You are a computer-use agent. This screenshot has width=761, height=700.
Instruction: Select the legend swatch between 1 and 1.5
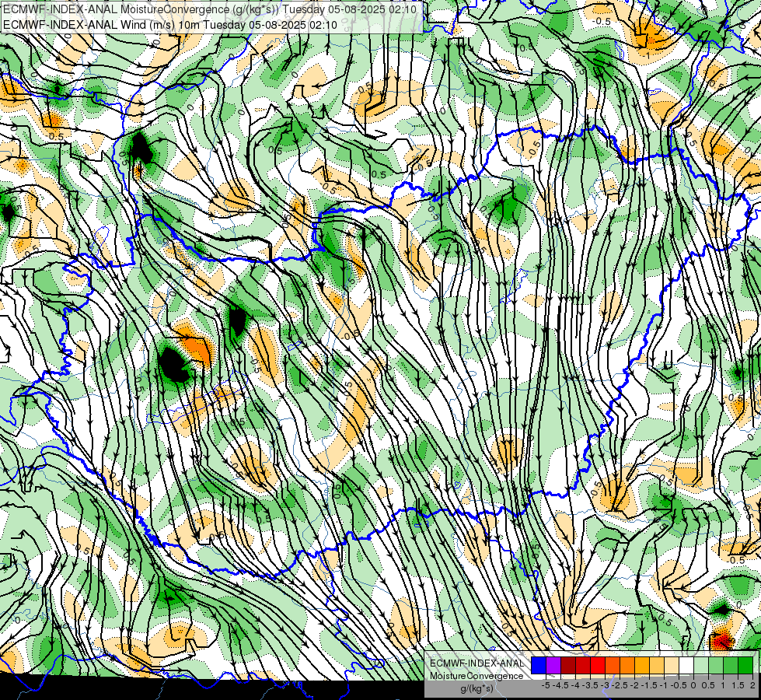click(731, 665)
